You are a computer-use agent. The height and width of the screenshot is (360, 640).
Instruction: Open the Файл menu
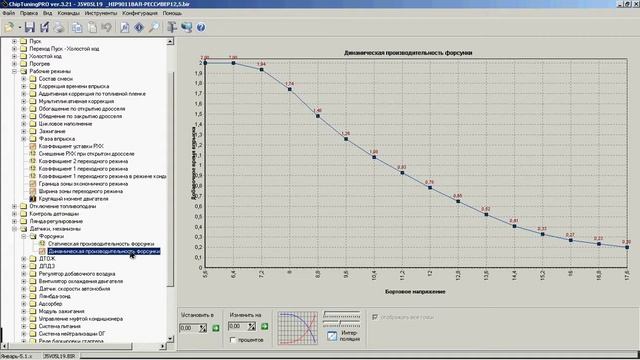click(9, 13)
